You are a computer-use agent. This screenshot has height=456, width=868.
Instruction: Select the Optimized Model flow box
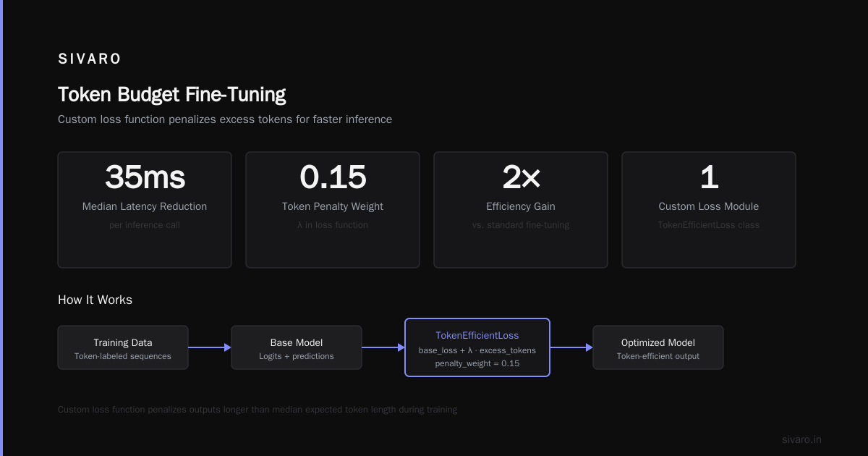(658, 347)
